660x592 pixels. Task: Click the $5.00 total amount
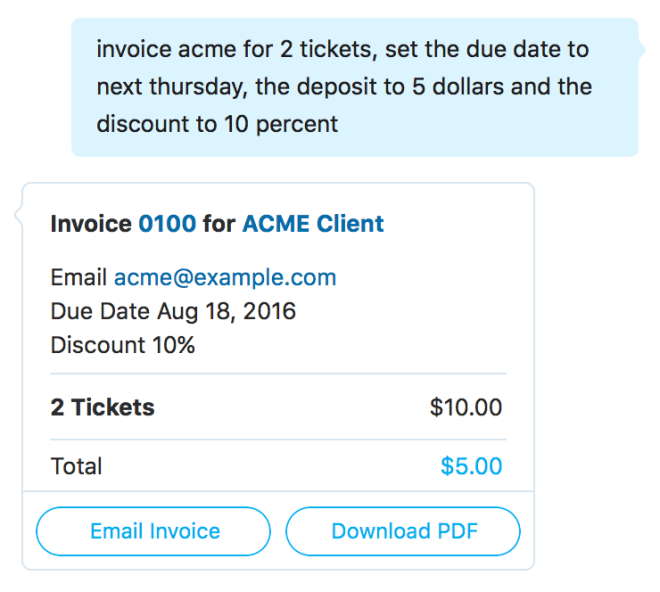coord(471,466)
